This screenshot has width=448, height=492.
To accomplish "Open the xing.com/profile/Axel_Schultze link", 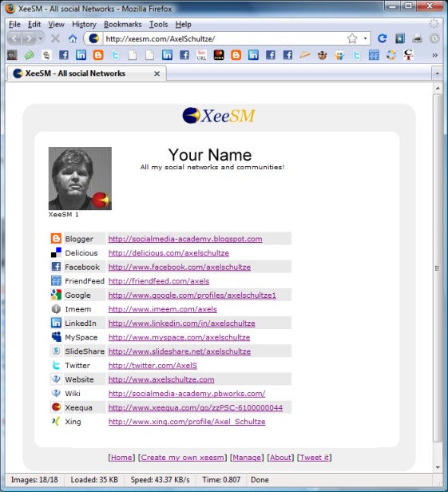I will click(187, 422).
